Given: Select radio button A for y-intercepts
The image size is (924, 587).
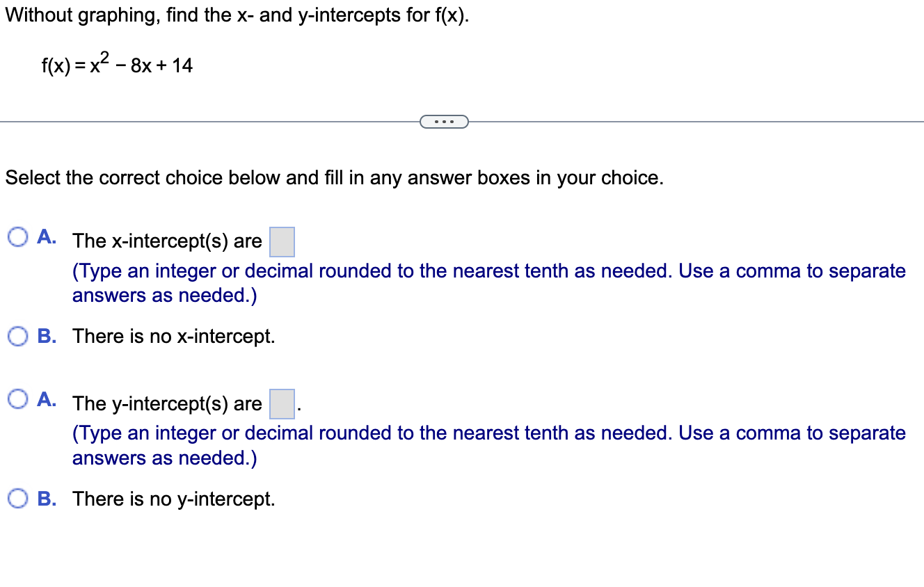Looking at the screenshot, I should coord(16,399).
